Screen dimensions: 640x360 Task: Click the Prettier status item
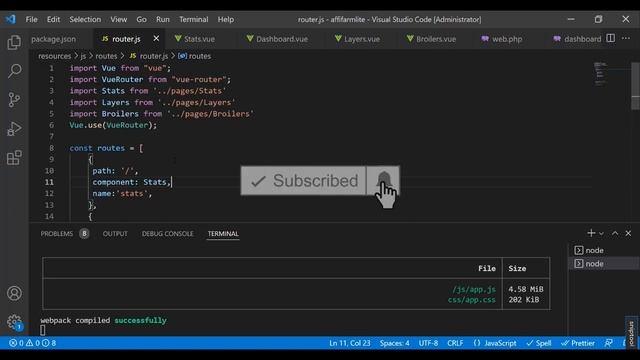coord(578,343)
